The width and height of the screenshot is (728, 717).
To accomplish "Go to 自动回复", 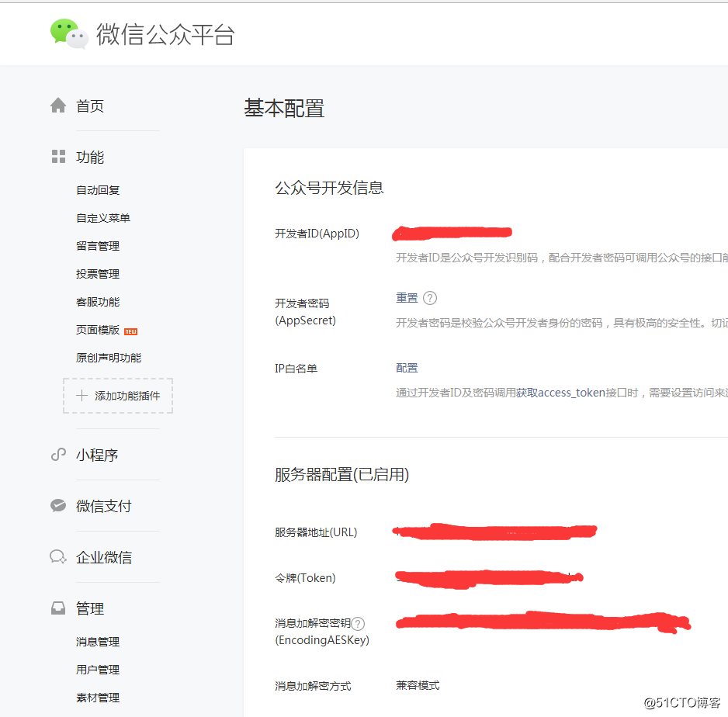I will click(98, 190).
